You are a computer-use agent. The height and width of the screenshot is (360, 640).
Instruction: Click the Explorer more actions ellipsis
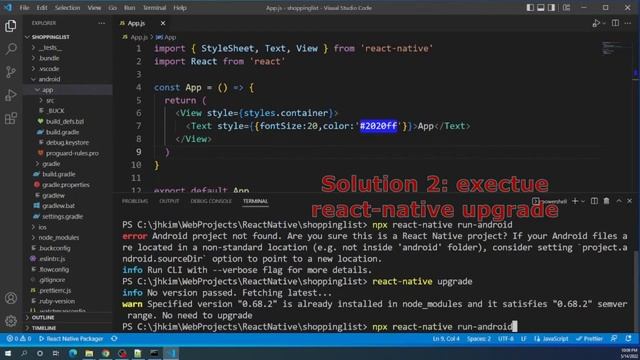102,23
